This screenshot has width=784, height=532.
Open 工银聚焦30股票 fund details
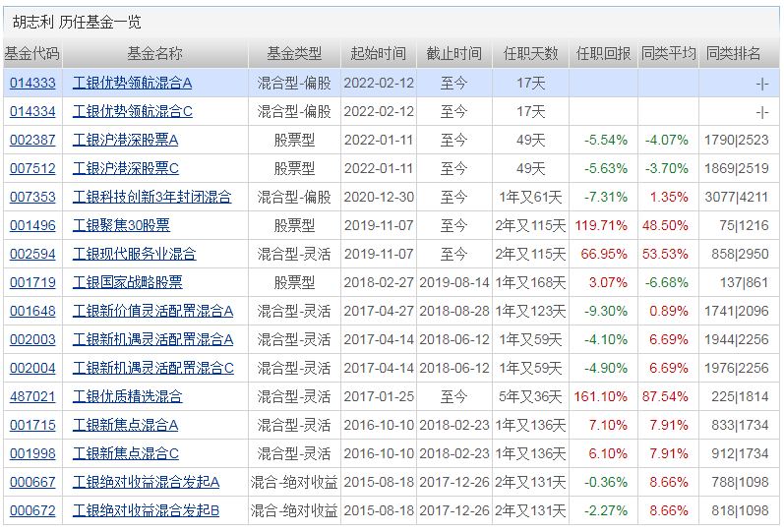click(x=121, y=226)
